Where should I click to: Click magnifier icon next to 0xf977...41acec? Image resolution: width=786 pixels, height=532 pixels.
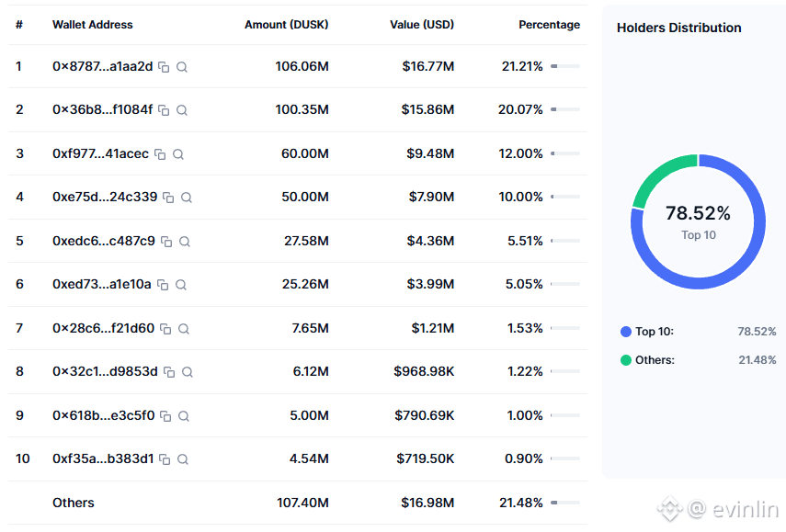pos(178,154)
